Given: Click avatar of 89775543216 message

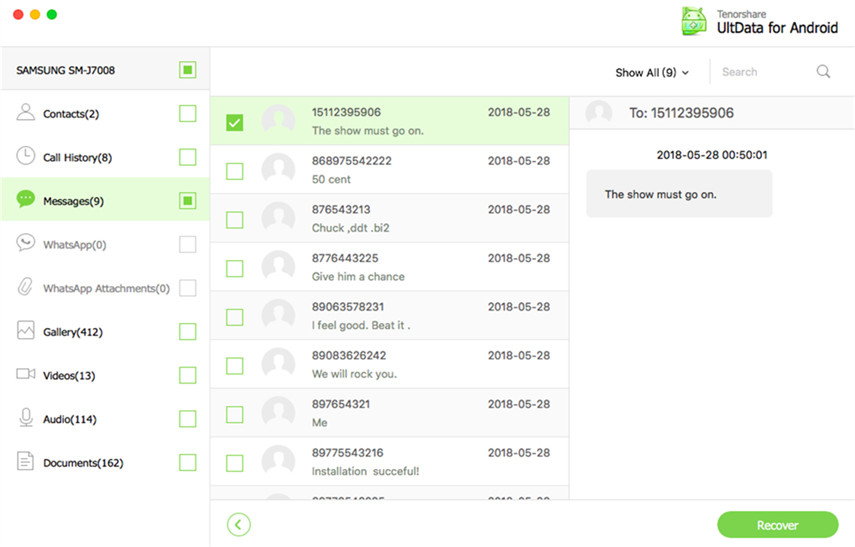Looking at the screenshot, I should [279, 461].
